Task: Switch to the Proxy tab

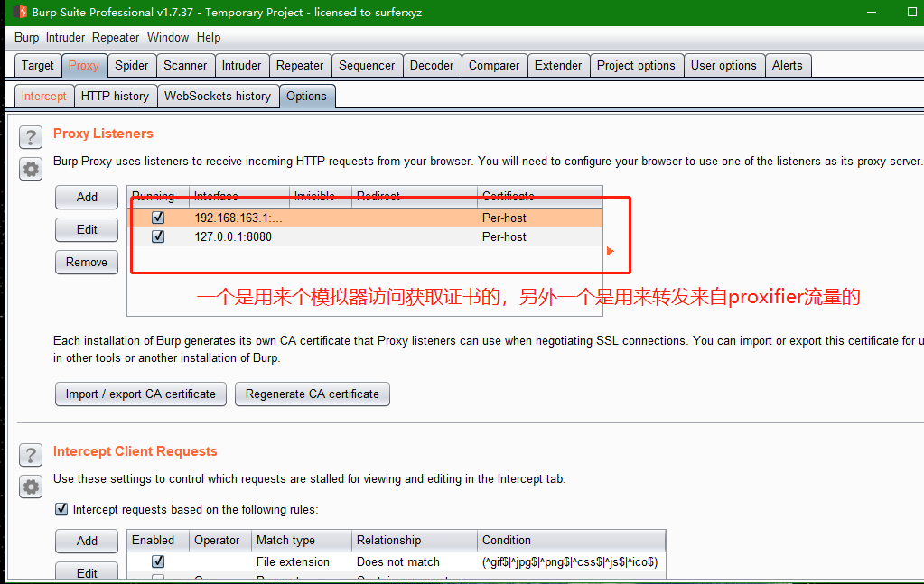Action: tap(84, 65)
